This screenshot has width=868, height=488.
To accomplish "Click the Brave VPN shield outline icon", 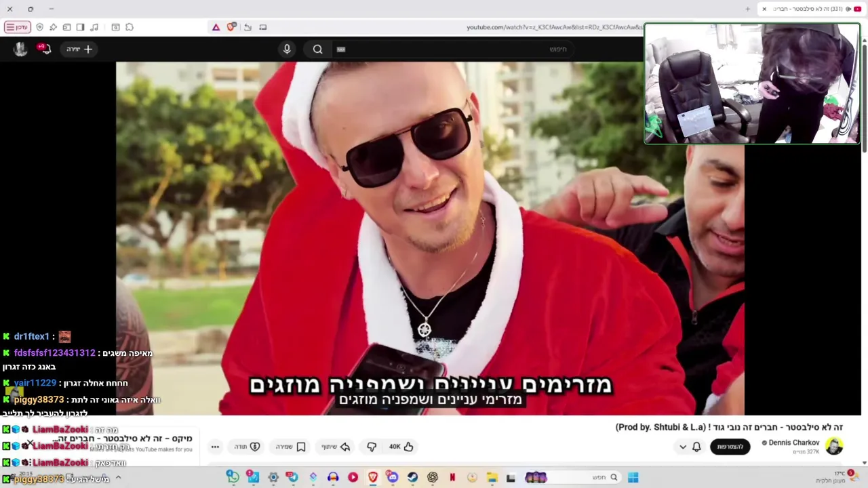I will click(40, 27).
